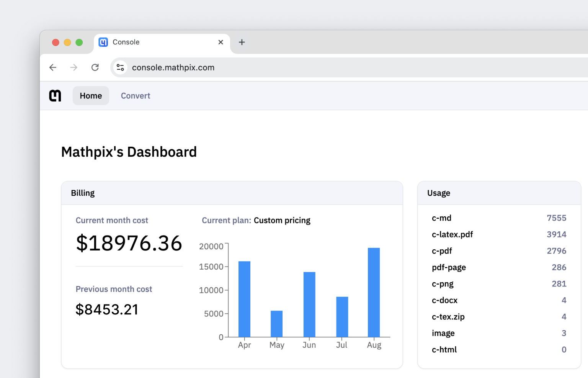The image size is (588, 378).
Task: Click the c-tex.zip usage row label
Action: point(448,317)
